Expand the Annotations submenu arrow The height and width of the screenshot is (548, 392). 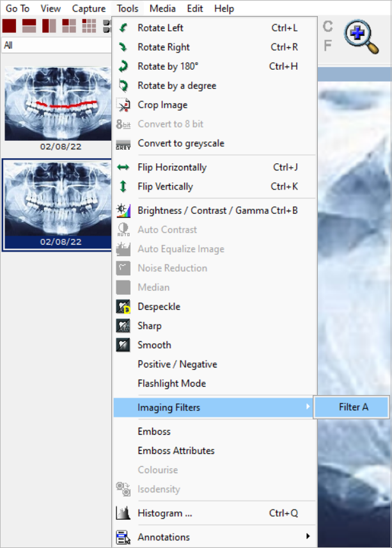(308, 536)
